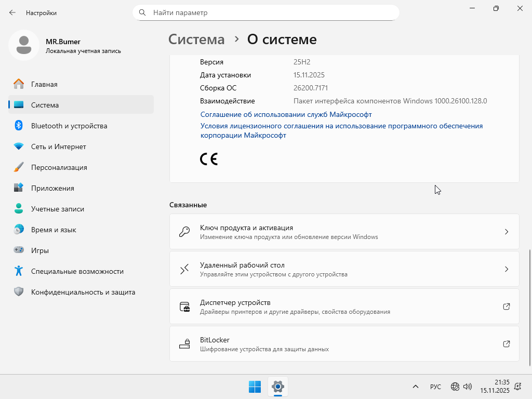The height and width of the screenshot is (399, 532).
Task: Expand Ключ продукта и активация
Action: coord(344,232)
